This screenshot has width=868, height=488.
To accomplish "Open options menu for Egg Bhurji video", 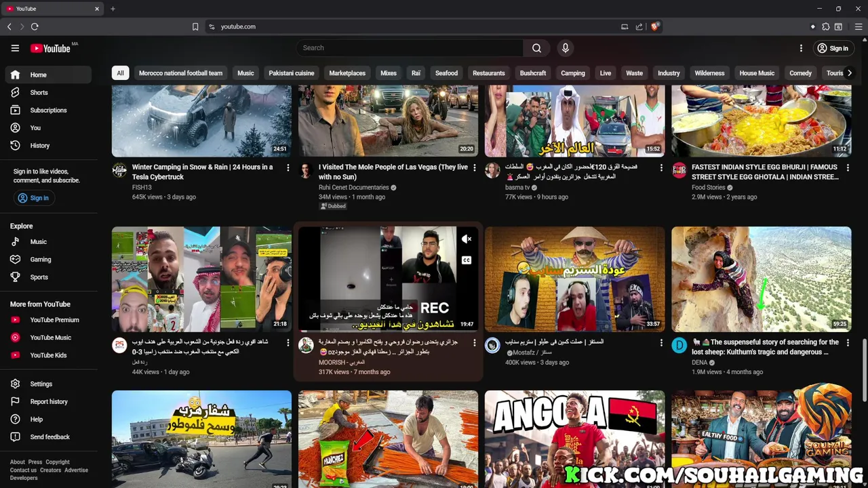I will pyautogui.click(x=848, y=167).
